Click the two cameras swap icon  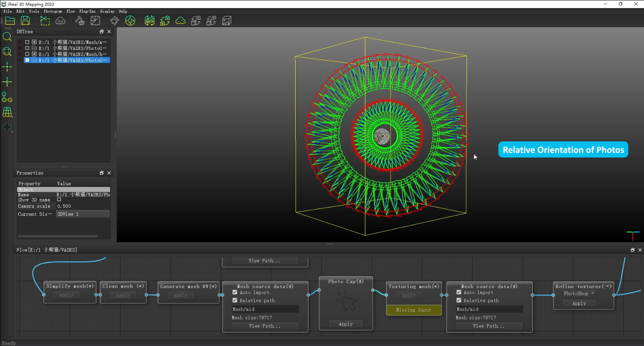165,21
